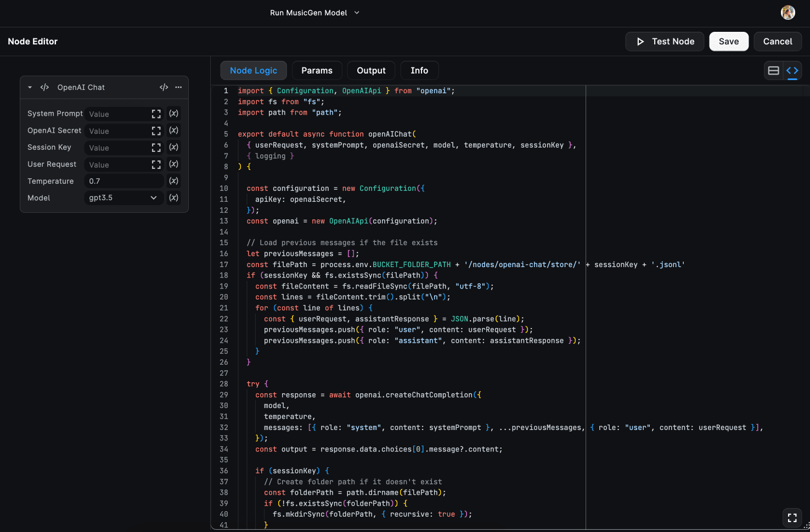Open the Output tab
This screenshot has height=532, width=810.
[x=371, y=70]
